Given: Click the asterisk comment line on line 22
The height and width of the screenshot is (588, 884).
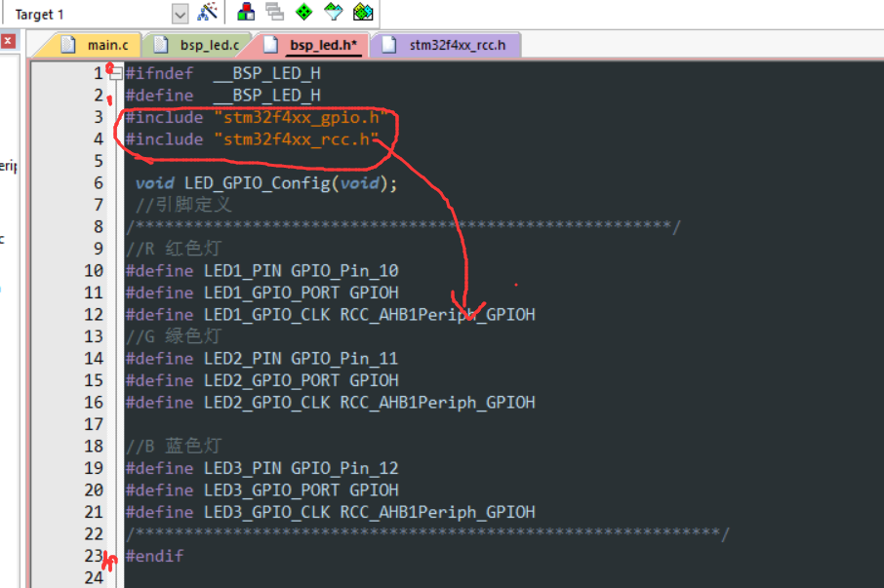Looking at the screenshot, I should 427,533.
